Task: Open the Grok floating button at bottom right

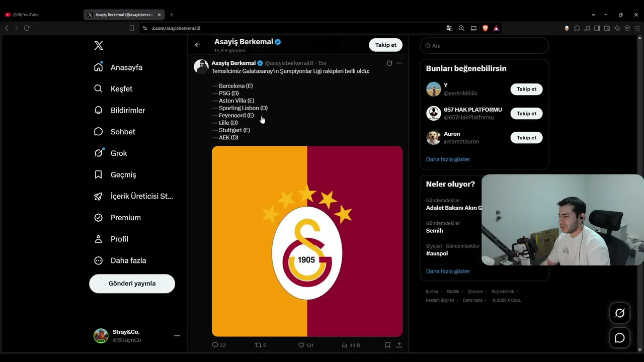Action: tap(620, 313)
